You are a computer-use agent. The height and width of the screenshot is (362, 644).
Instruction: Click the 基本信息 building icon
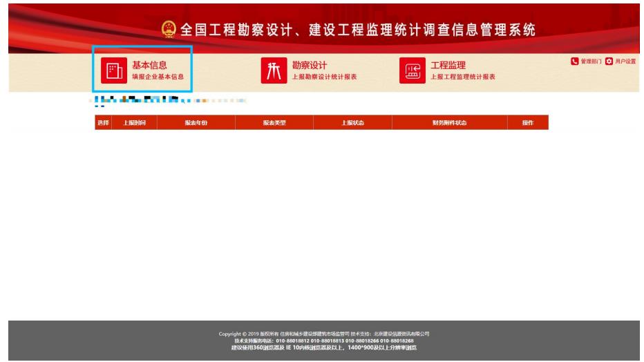(x=111, y=70)
